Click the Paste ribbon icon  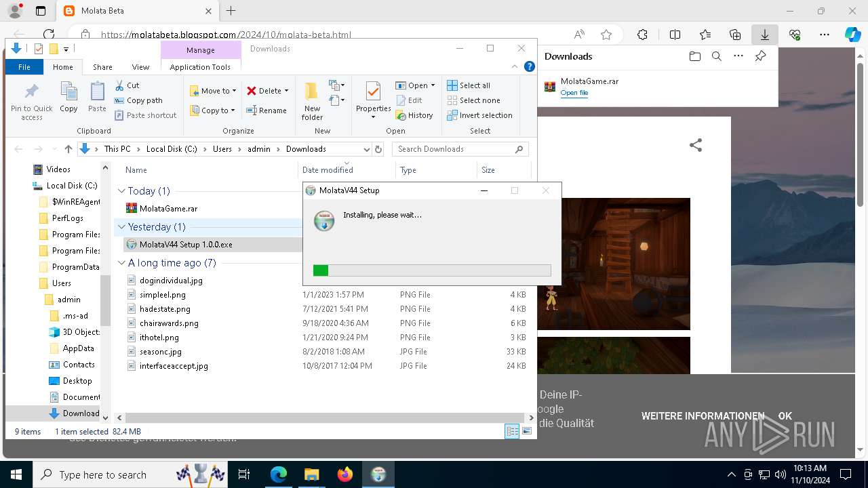pos(97,97)
